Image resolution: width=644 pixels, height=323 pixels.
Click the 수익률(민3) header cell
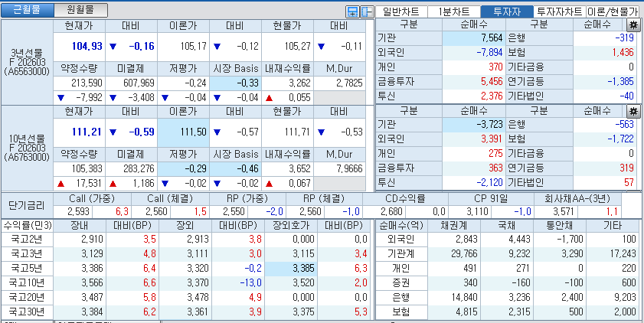coord(27,225)
